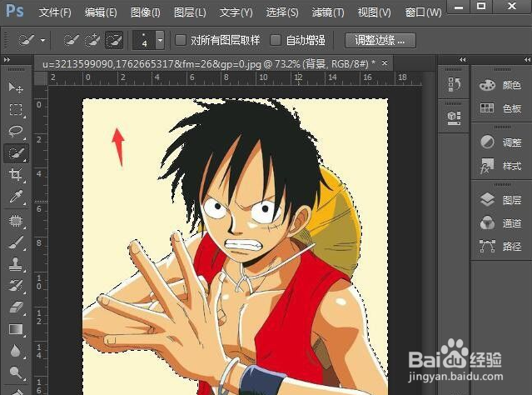Open the 图像(I) menu
This screenshot has width=532, height=395.
coord(146,12)
